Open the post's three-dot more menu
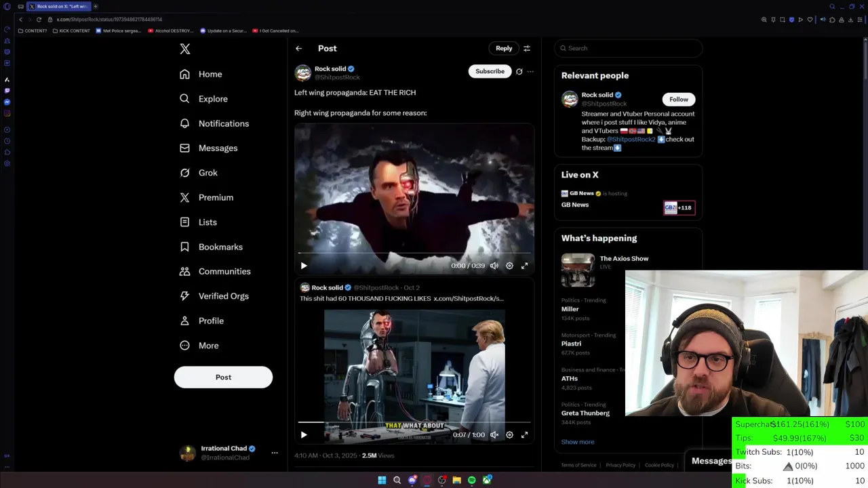 530,71
